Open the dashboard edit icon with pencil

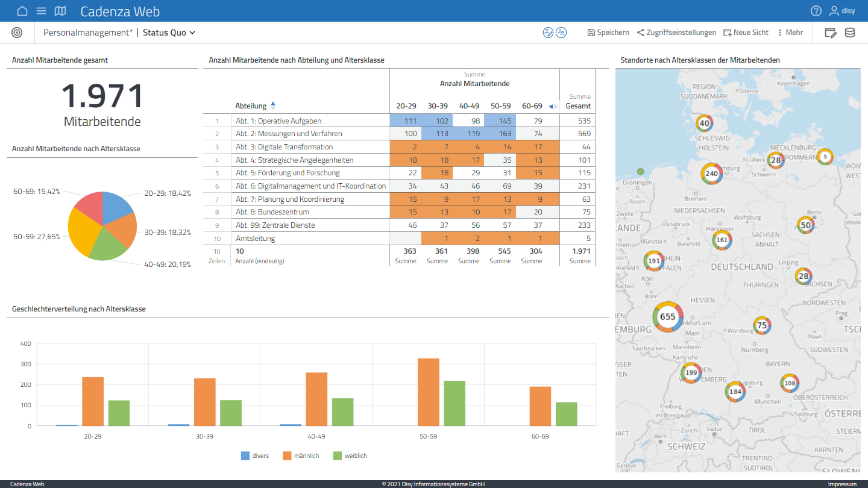(x=831, y=33)
